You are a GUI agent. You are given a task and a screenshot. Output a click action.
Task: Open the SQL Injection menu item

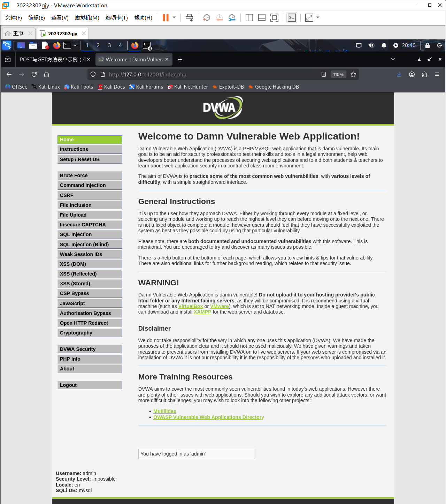click(90, 234)
